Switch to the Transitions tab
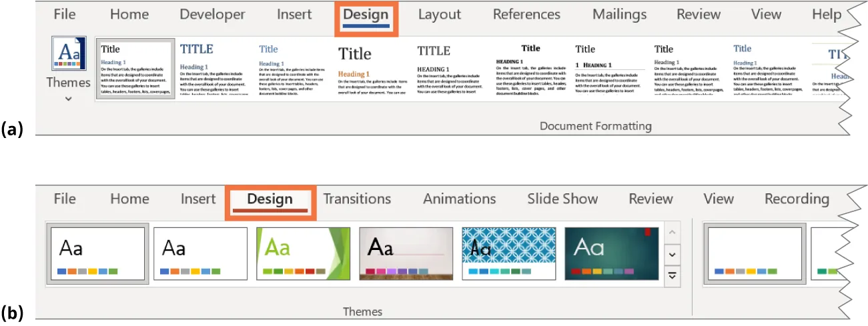868x326 pixels. tap(357, 199)
